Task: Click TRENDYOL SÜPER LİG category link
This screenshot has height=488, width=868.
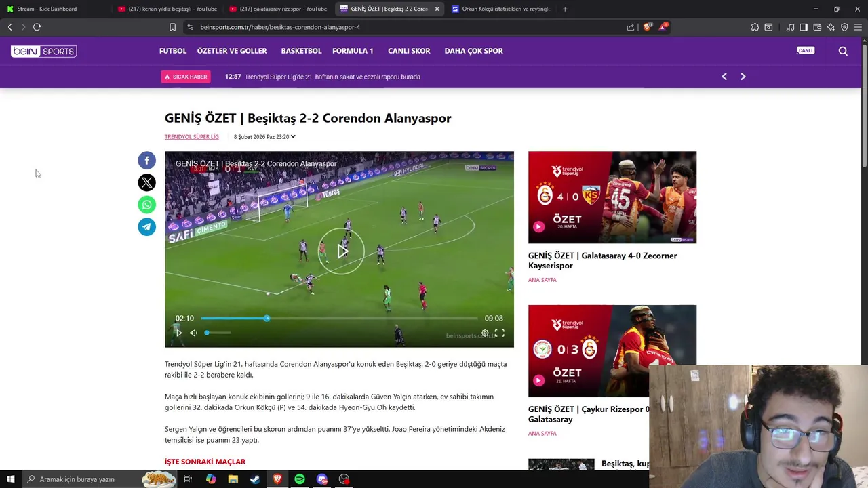Action: click(192, 137)
